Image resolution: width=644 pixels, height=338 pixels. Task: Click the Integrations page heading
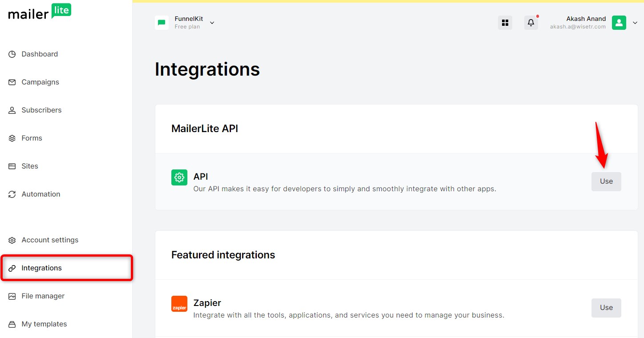207,69
